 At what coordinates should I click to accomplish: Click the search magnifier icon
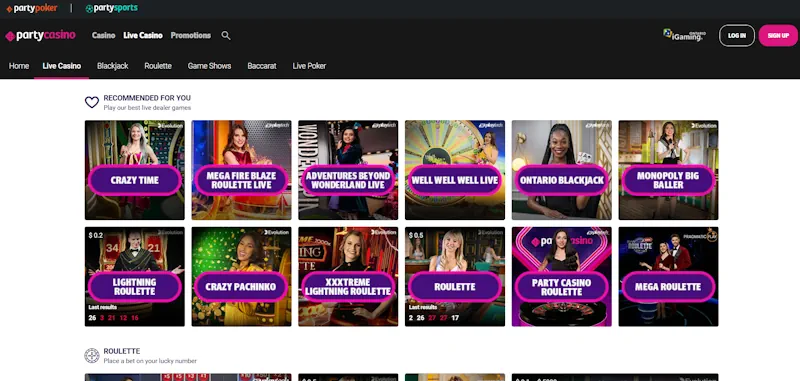click(226, 35)
